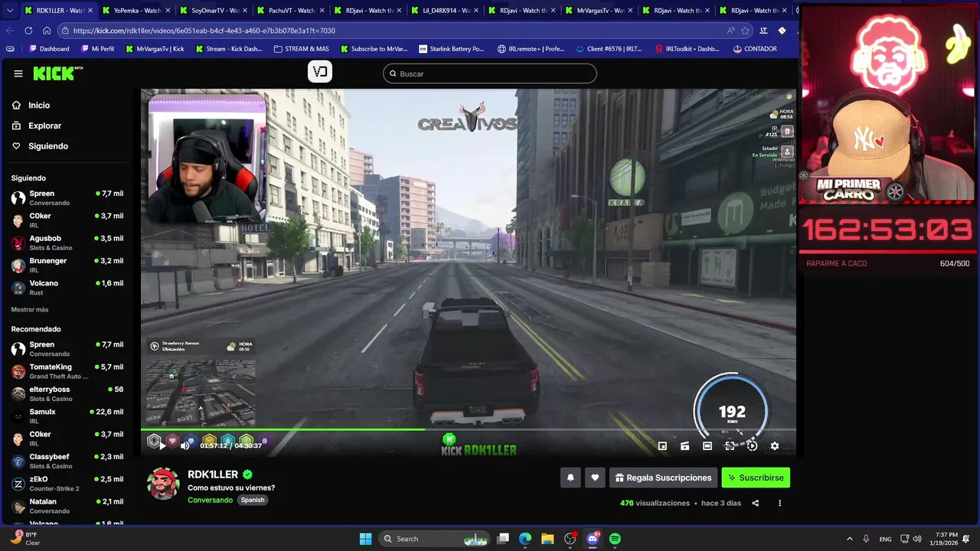Click the Spanish language tag

pos(252,500)
